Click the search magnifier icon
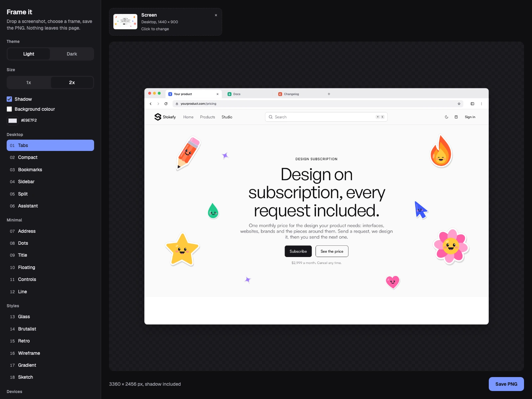Screen dimensions: 532x399 [271, 117]
